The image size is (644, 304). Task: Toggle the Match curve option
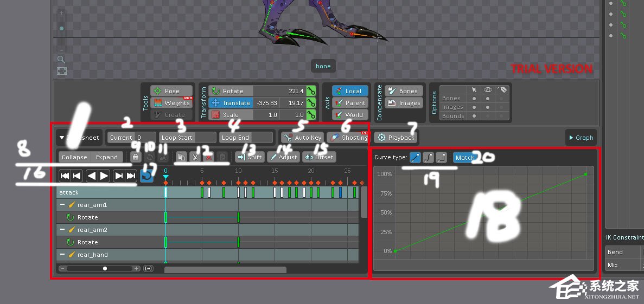pos(465,157)
